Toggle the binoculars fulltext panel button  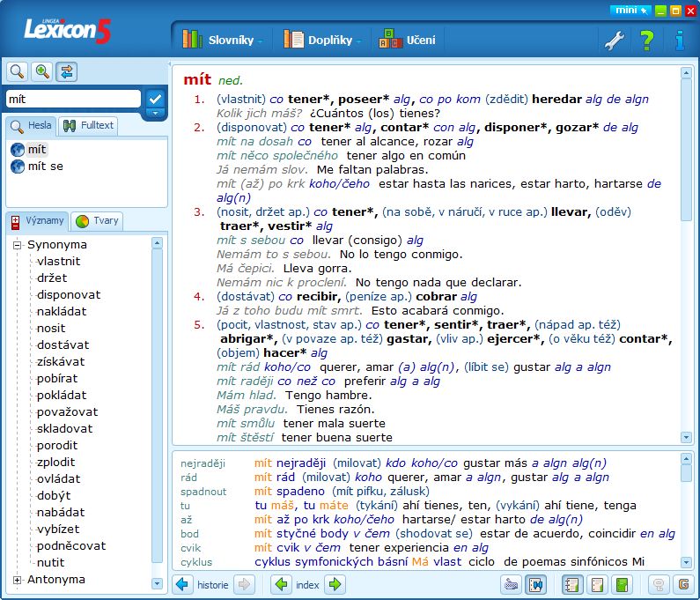click(x=535, y=584)
